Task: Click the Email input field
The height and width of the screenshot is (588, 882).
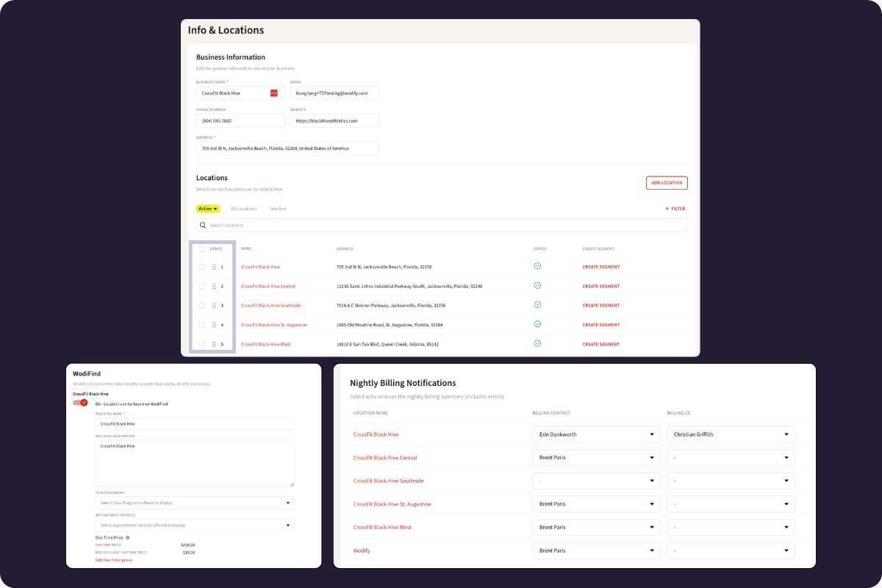Action: click(x=334, y=93)
